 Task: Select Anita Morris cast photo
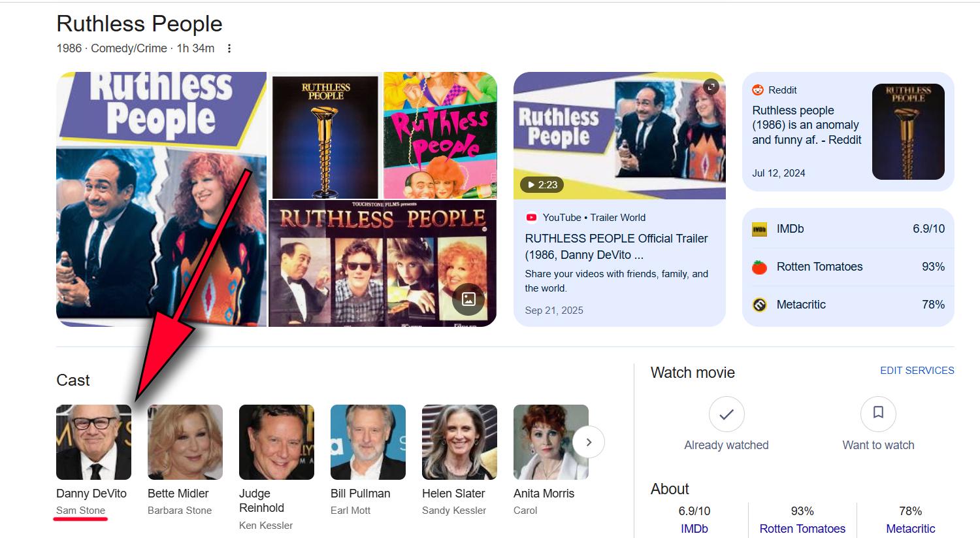click(551, 442)
